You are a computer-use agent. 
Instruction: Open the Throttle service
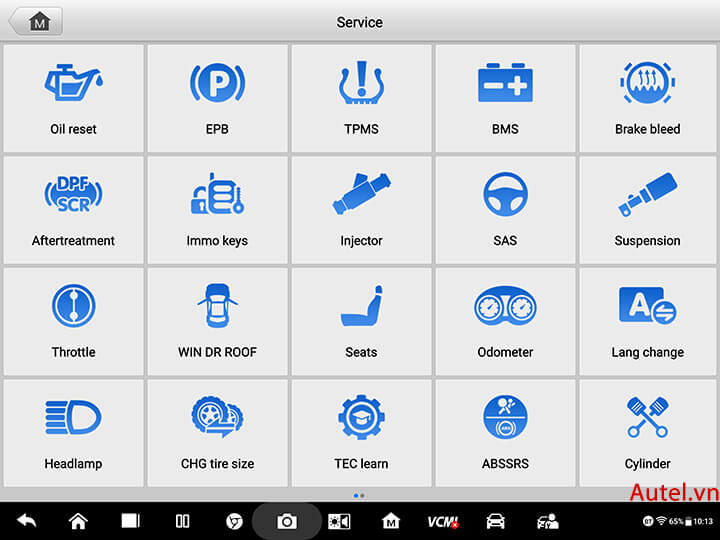point(73,321)
